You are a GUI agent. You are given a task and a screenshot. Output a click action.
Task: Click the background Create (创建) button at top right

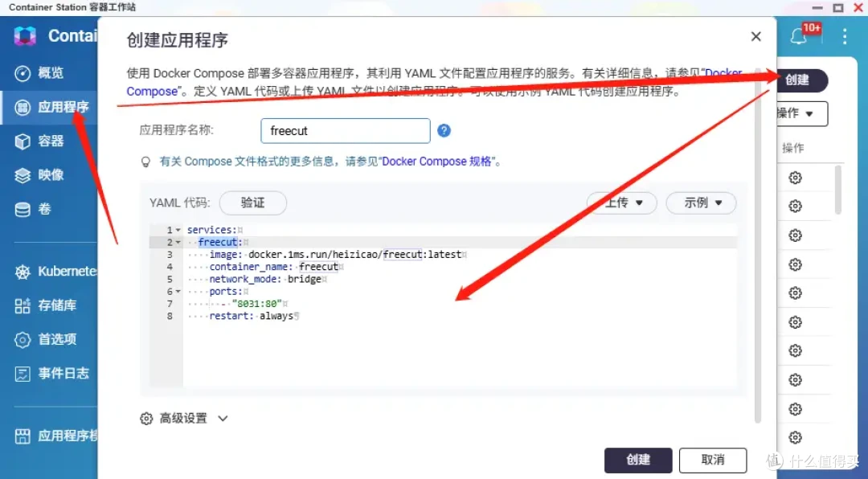(802, 80)
